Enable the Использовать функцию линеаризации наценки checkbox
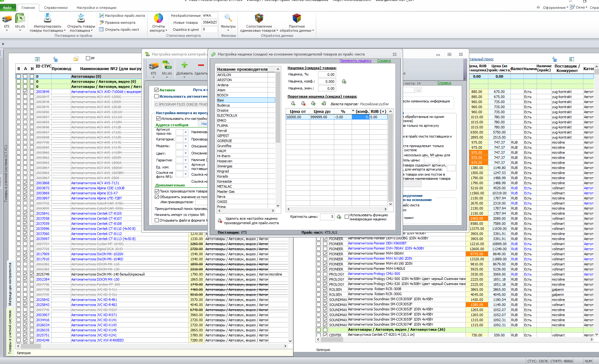The image size is (599, 364). point(347,217)
